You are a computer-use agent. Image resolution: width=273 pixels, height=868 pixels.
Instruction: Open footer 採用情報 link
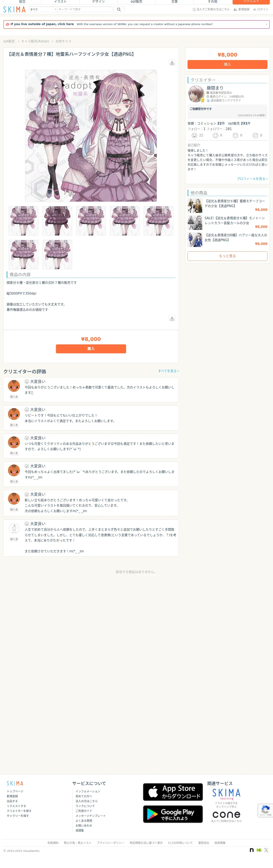[x=220, y=843]
